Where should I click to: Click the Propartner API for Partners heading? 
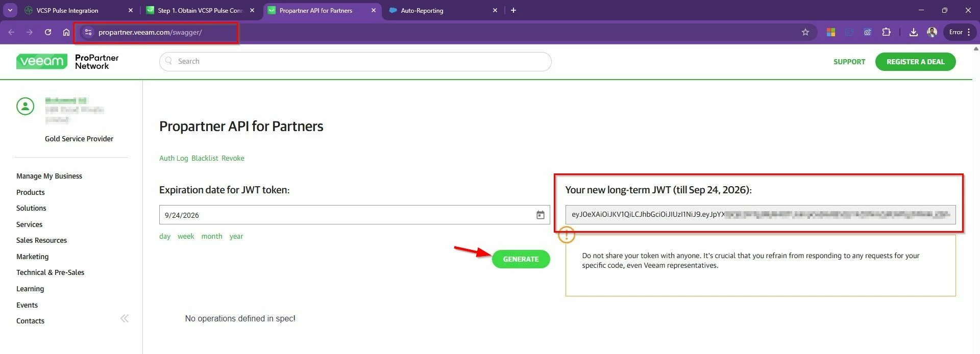click(x=241, y=127)
